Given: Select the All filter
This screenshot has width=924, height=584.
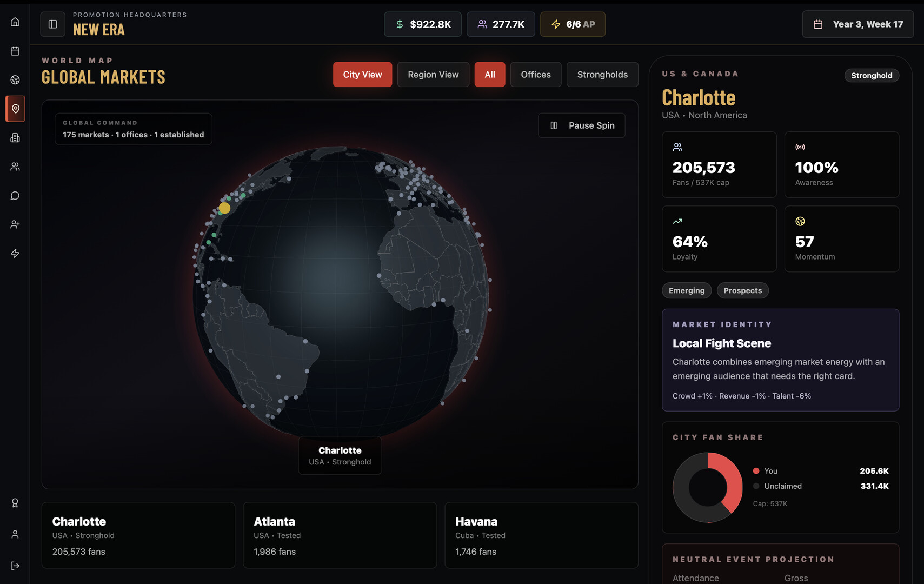Looking at the screenshot, I should pos(490,75).
